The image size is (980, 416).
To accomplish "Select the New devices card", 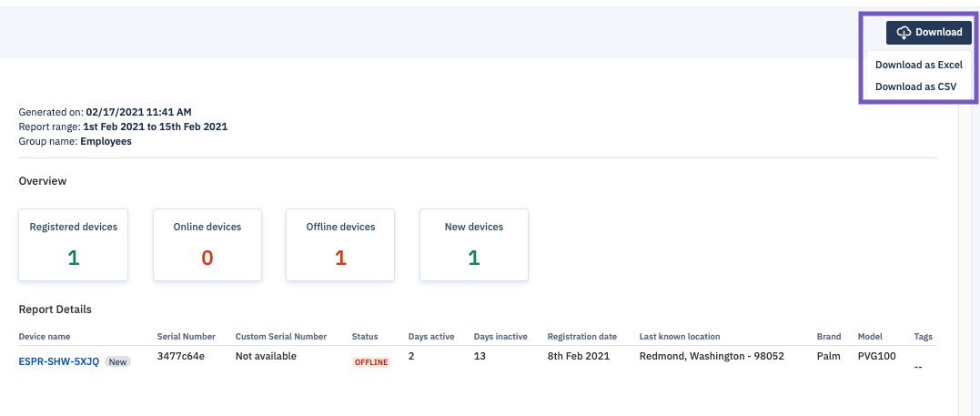I will click(474, 245).
